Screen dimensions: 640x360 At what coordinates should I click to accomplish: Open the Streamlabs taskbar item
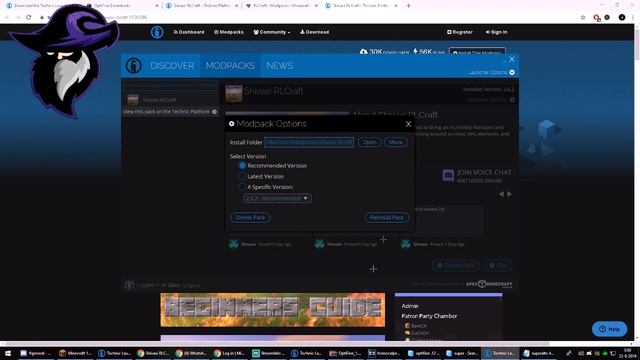[x=268, y=353]
